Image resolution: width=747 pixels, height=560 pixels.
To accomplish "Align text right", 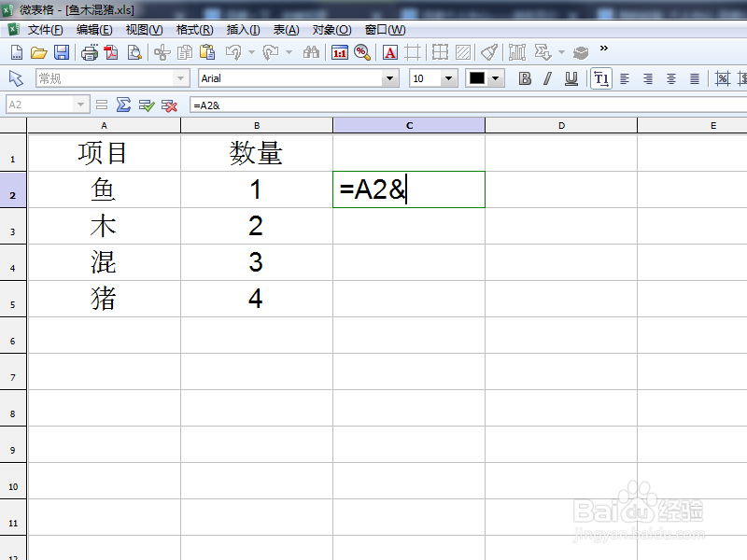I will pos(648,78).
